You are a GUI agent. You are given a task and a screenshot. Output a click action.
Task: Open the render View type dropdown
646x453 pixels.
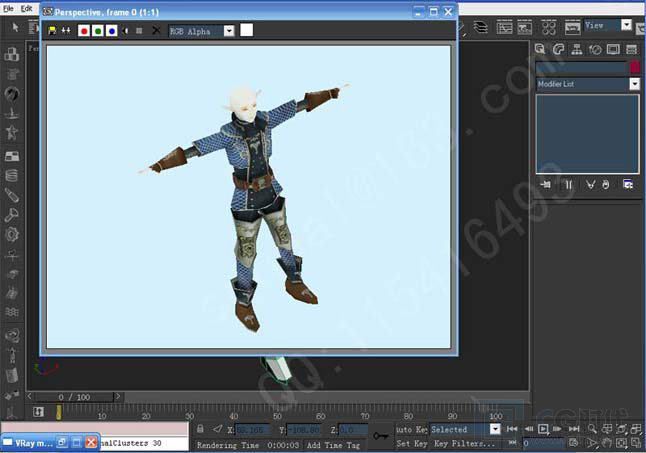[x=626, y=25]
